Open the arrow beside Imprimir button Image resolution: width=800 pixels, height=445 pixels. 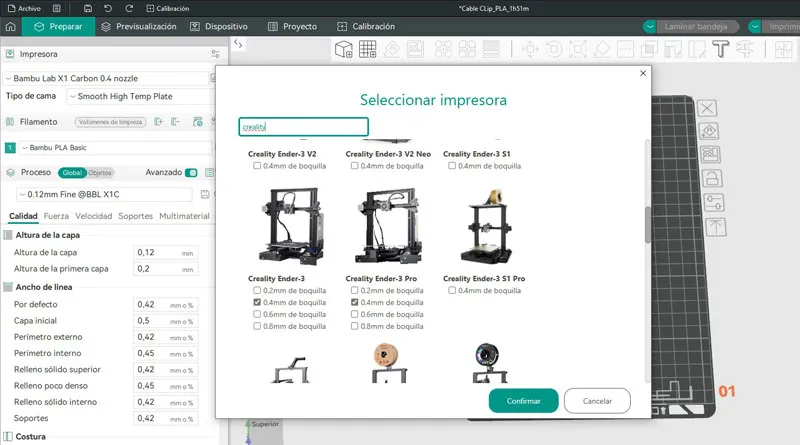755,27
